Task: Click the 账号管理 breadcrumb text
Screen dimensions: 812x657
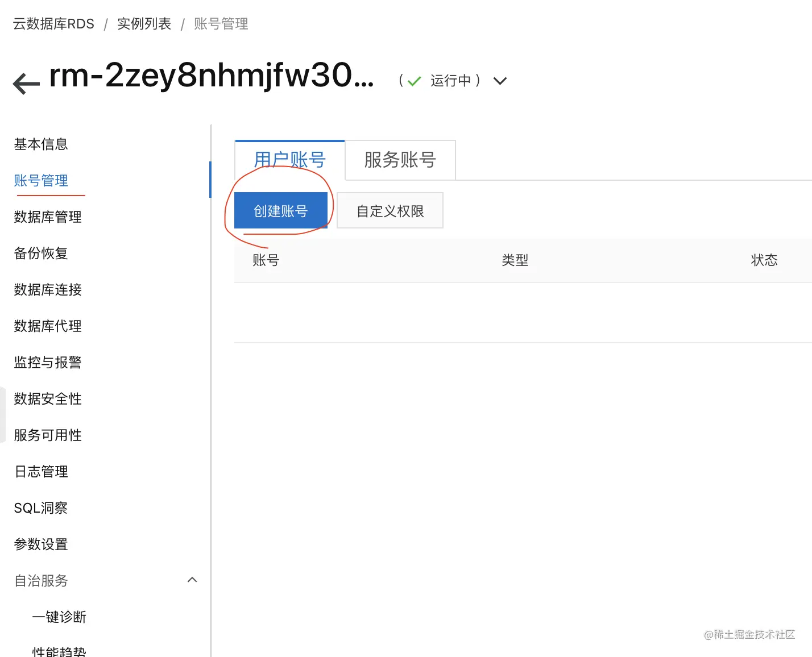Action: coord(221,24)
